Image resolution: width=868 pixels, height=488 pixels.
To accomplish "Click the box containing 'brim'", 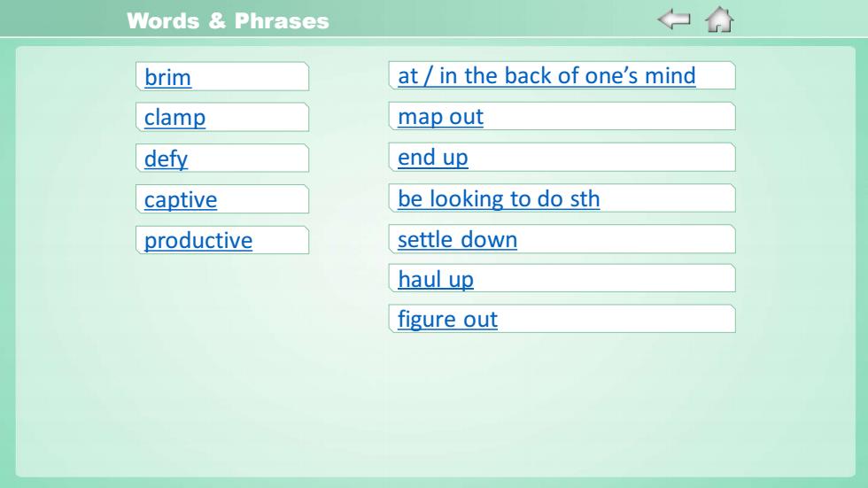I will pos(222,76).
